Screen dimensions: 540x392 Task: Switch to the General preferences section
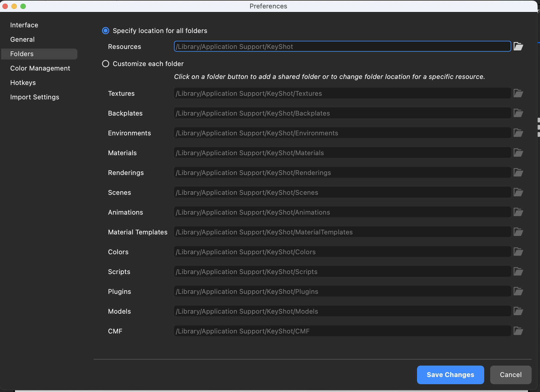[x=22, y=39]
